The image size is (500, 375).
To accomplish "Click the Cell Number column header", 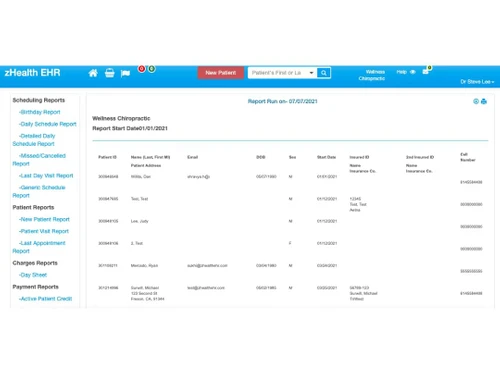I will point(468,157).
